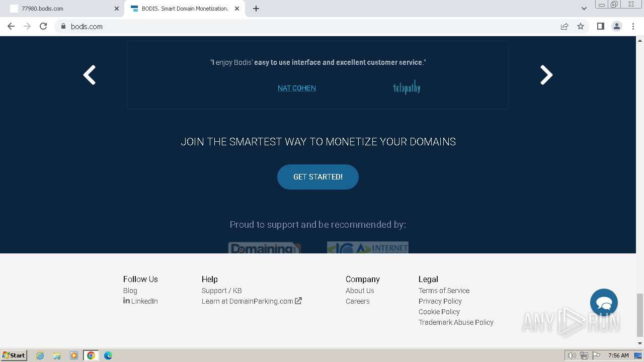Share this page from the address bar
Viewport: 644px width, 362px height.
[565, 26]
